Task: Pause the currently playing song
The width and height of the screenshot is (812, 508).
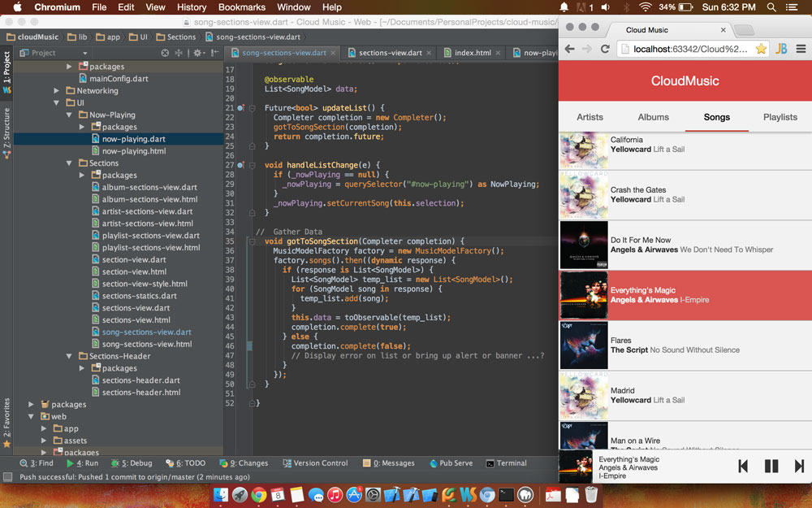Action: (x=771, y=466)
